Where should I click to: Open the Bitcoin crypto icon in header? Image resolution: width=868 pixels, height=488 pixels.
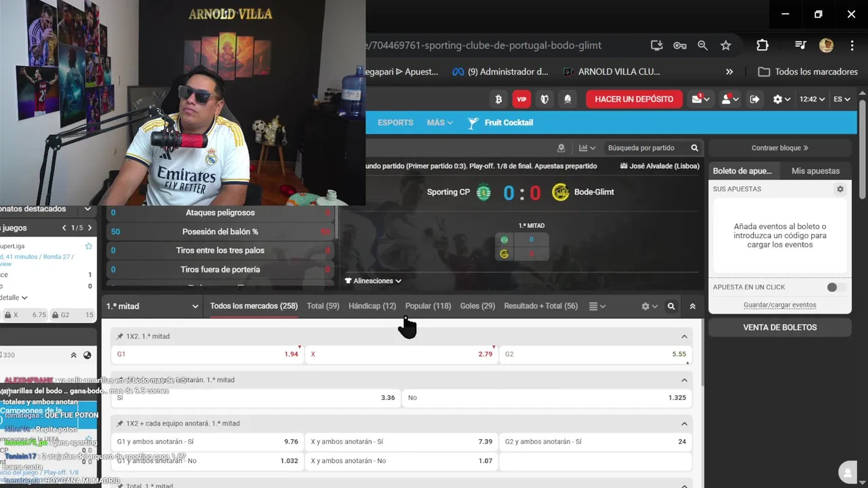pos(498,99)
